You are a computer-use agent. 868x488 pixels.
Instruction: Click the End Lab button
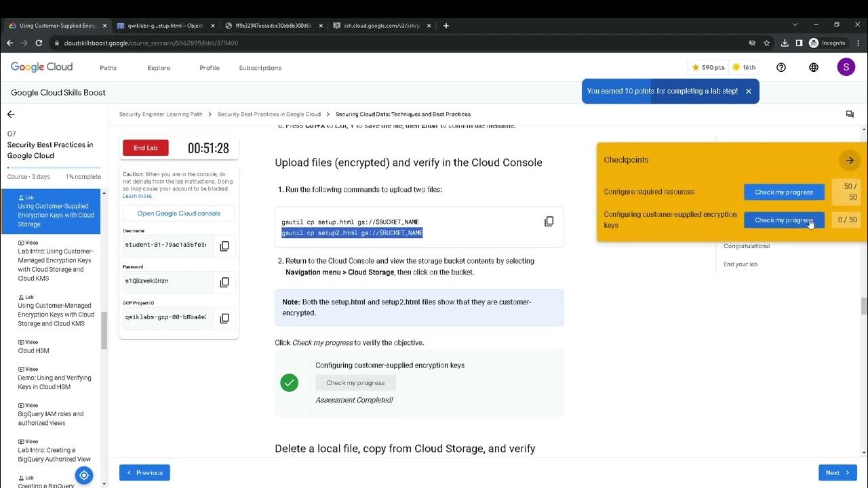click(146, 148)
